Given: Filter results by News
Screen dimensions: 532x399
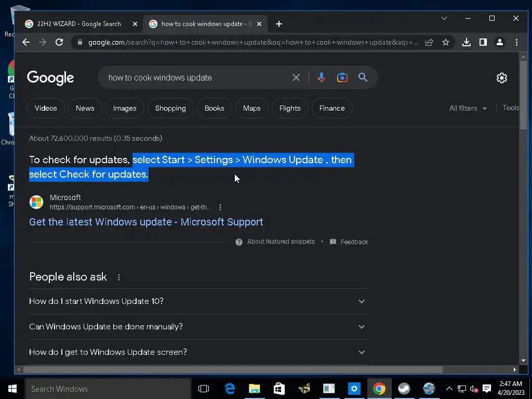Looking at the screenshot, I should [x=85, y=108].
